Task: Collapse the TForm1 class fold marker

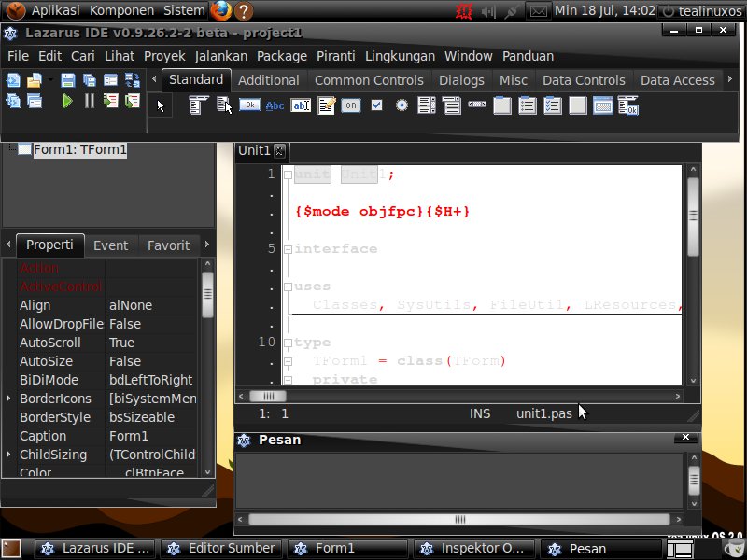Action: coord(288,361)
